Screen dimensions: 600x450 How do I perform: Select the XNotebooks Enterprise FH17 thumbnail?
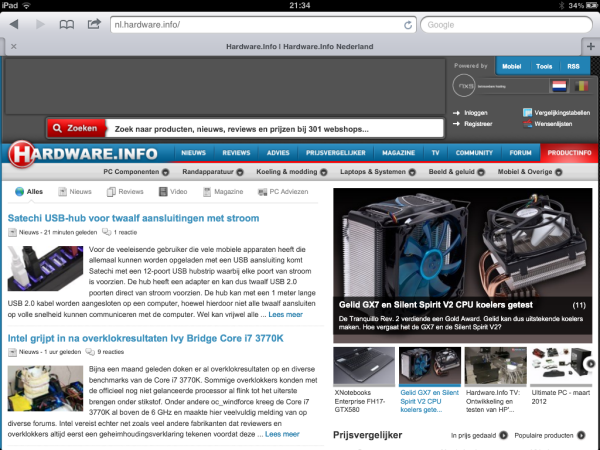tap(364, 366)
